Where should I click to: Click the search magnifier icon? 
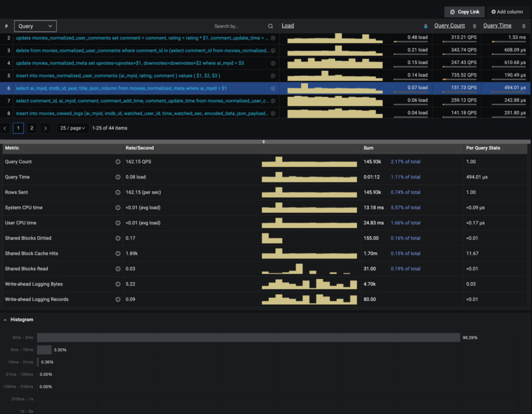[270, 25]
